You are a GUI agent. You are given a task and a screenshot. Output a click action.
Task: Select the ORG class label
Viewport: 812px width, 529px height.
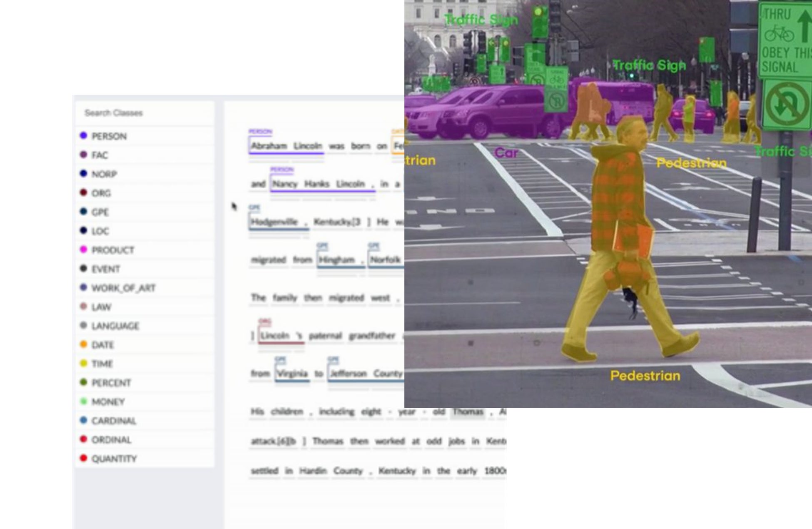click(x=101, y=193)
